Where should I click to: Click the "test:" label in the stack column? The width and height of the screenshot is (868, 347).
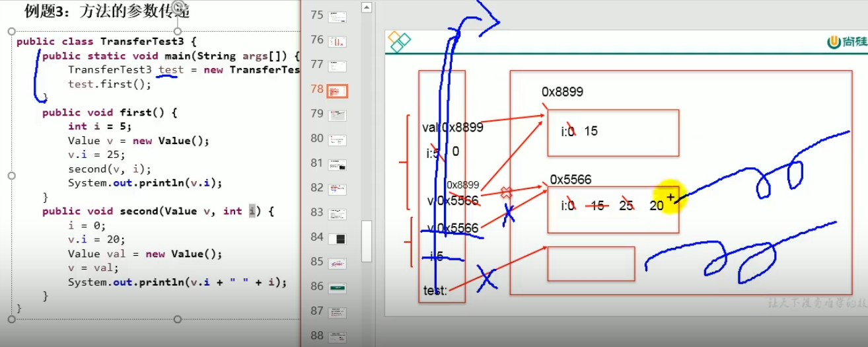tap(435, 290)
